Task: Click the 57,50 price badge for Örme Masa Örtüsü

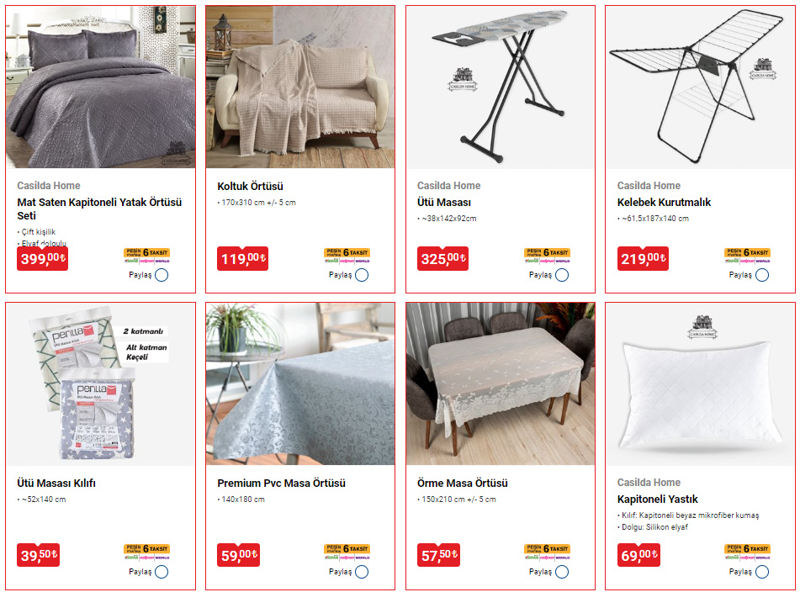Action: tap(438, 555)
